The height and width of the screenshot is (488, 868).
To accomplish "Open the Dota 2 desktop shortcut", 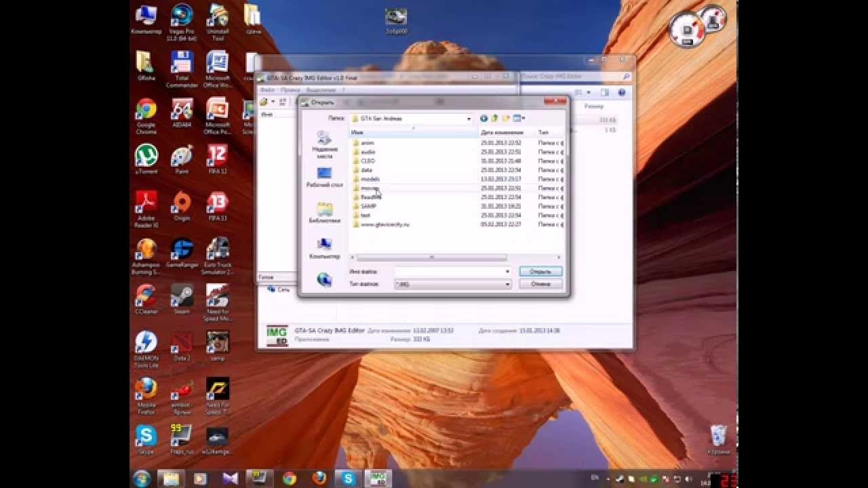I will tap(181, 346).
